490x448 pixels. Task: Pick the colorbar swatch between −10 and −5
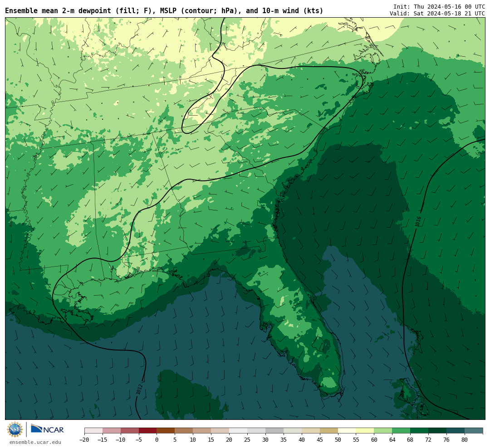(130, 431)
